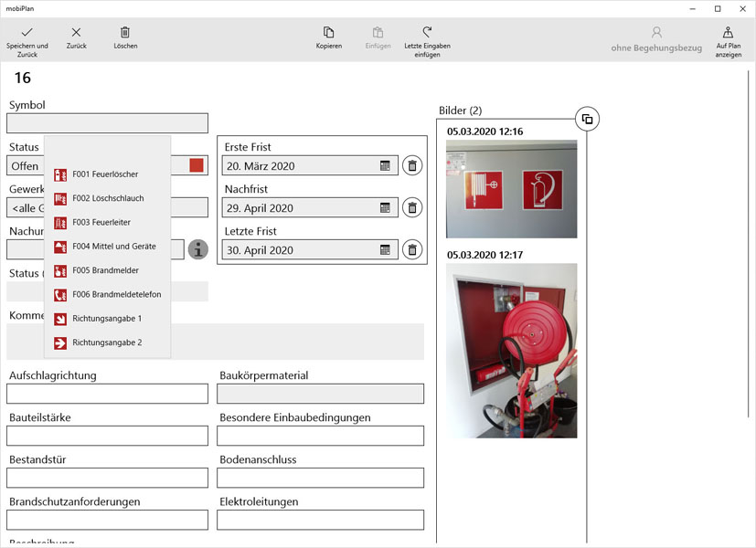The image size is (756, 548).
Task: Open calendar picker for Nachfrist
Action: (385, 207)
